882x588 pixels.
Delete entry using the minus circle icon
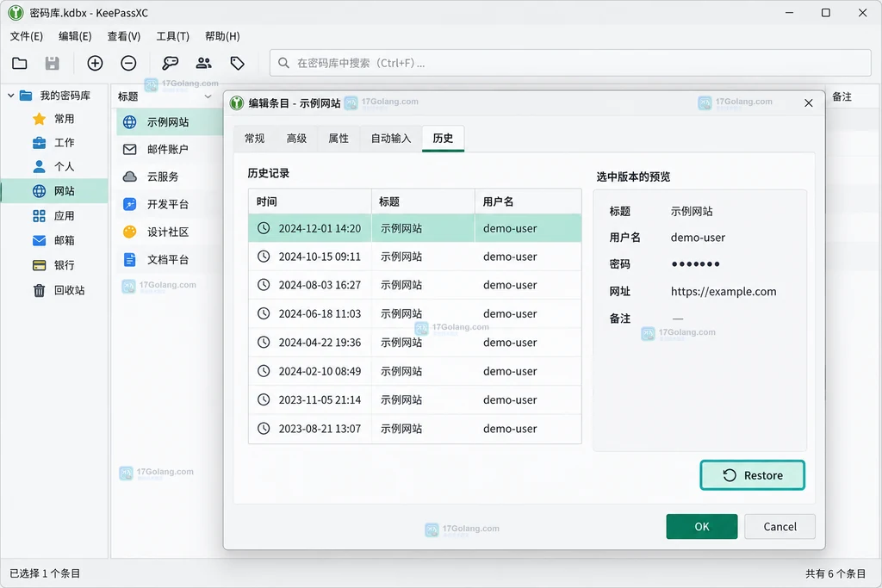click(x=129, y=63)
